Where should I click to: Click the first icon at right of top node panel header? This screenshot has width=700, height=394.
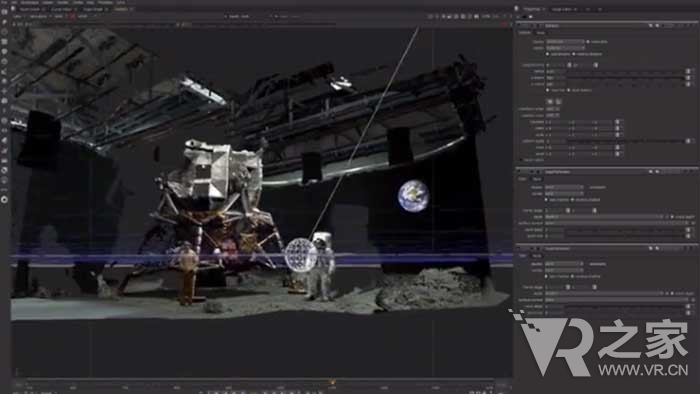[x=650, y=26]
